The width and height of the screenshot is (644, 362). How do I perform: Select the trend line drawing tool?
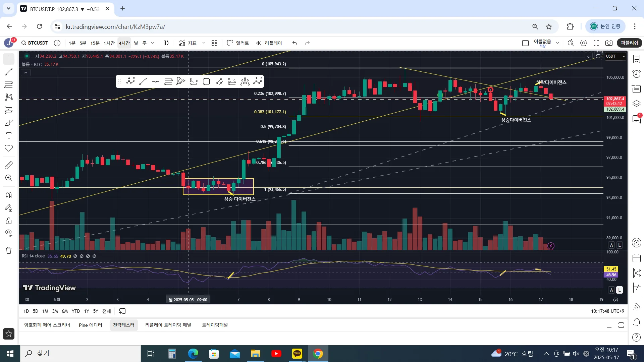[9, 72]
